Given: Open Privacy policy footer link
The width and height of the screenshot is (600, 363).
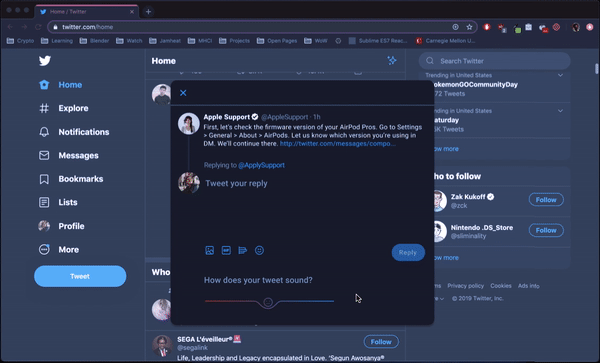Looking at the screenshot, I should (465, 286).
